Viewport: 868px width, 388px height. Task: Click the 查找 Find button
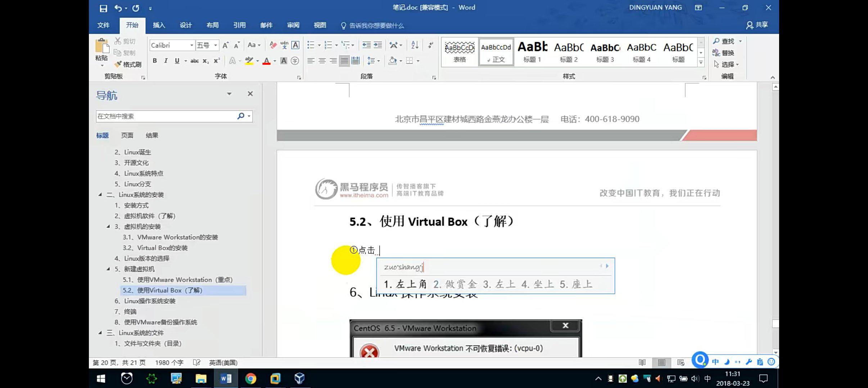(724, 41)
